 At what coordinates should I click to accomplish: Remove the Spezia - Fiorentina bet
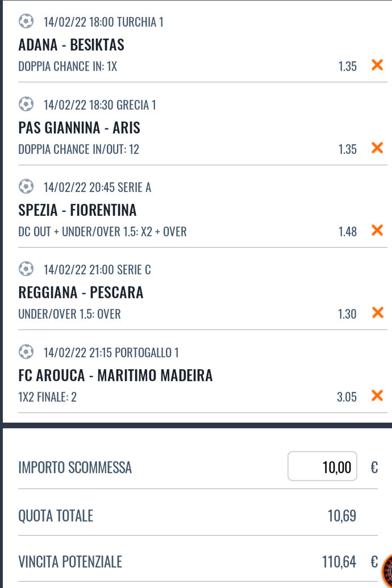click(377, 231)
